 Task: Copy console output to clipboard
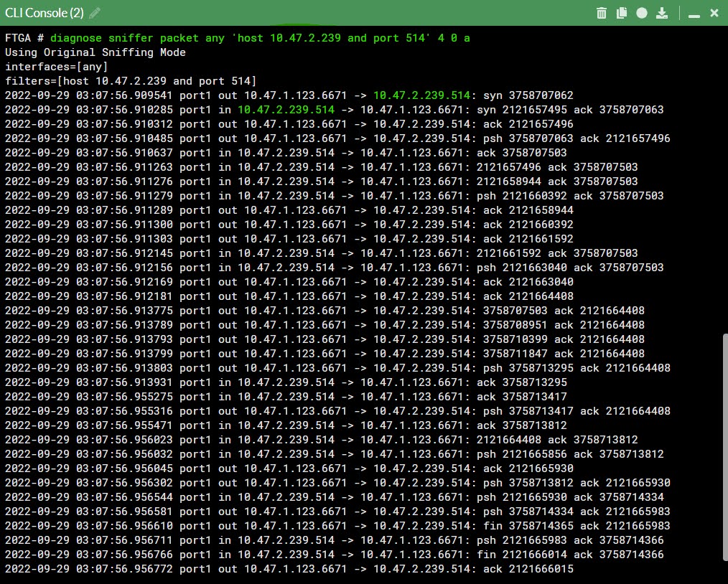[x=621, y=13]
